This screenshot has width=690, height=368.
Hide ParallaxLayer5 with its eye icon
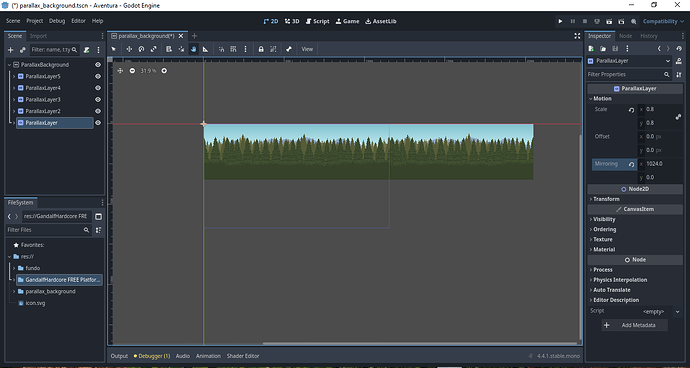(98, 76)
